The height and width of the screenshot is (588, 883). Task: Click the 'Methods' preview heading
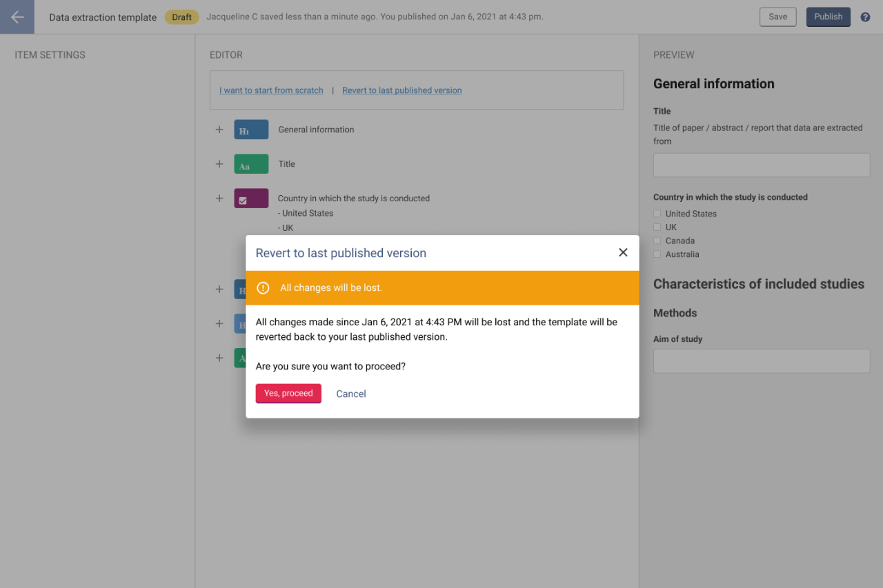pyautogui.click(x=675, y=313)
